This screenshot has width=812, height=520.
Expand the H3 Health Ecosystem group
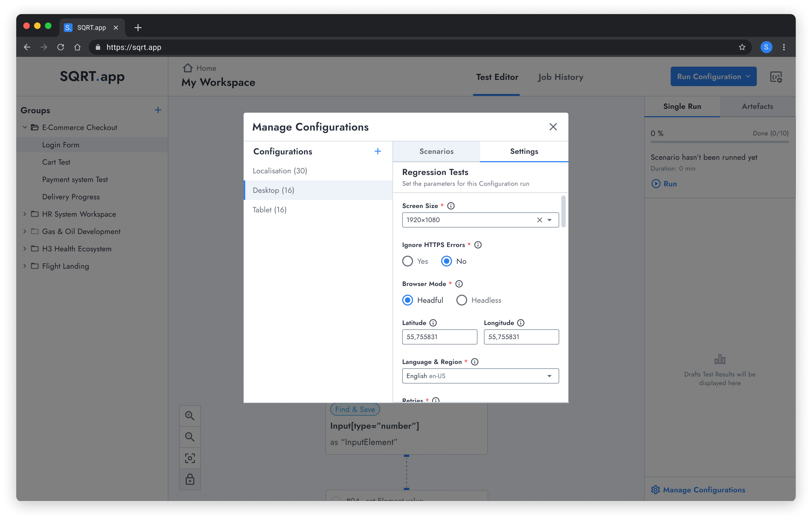25,249
